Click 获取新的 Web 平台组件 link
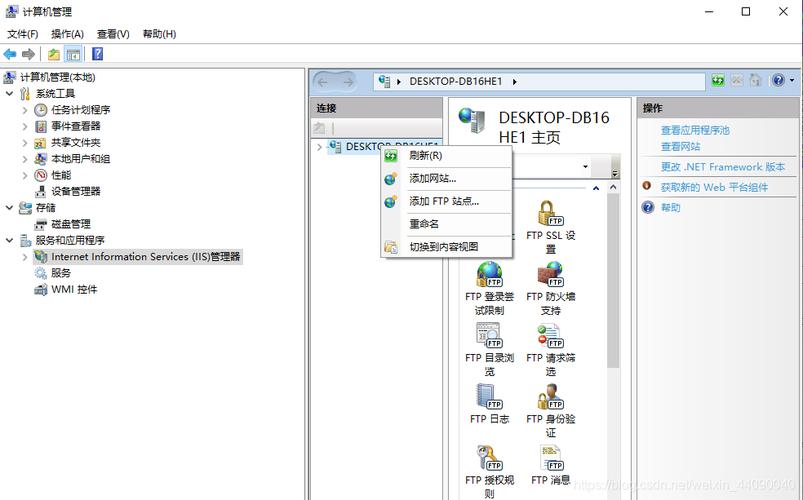This screenshot has width=803, height=500. [714, 187]
